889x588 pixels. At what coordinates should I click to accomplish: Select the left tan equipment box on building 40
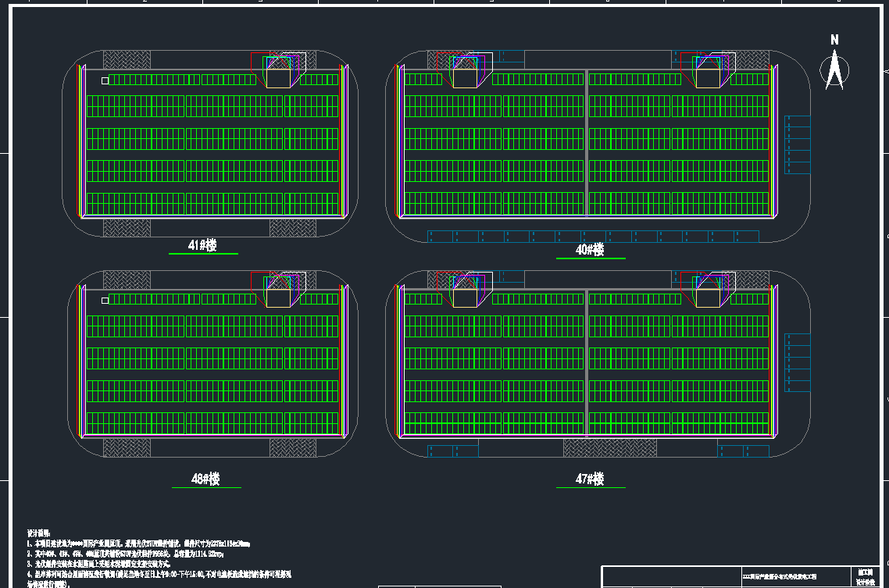point(465,78)
